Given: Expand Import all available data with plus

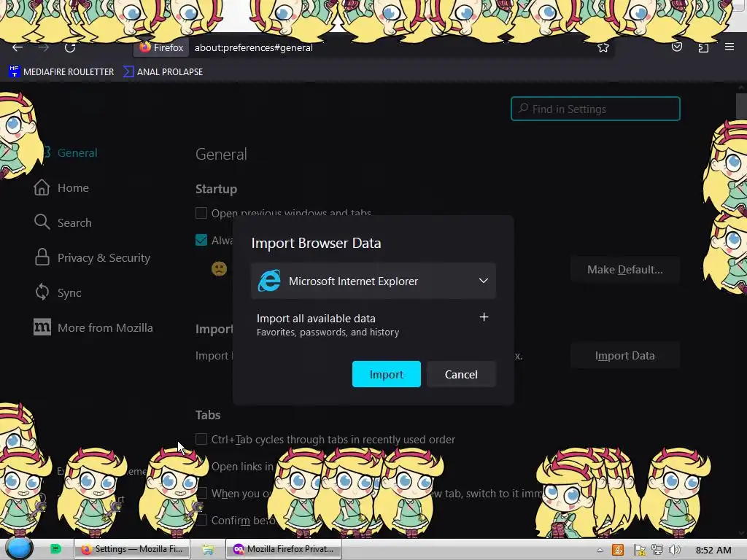Looking at the screenshot, I should tap(484, 317).
